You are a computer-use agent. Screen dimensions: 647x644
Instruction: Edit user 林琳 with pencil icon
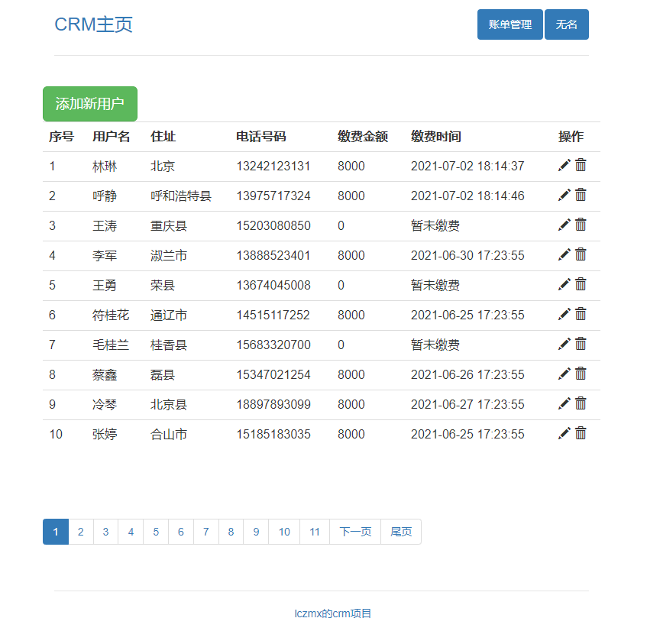point(564,165)
